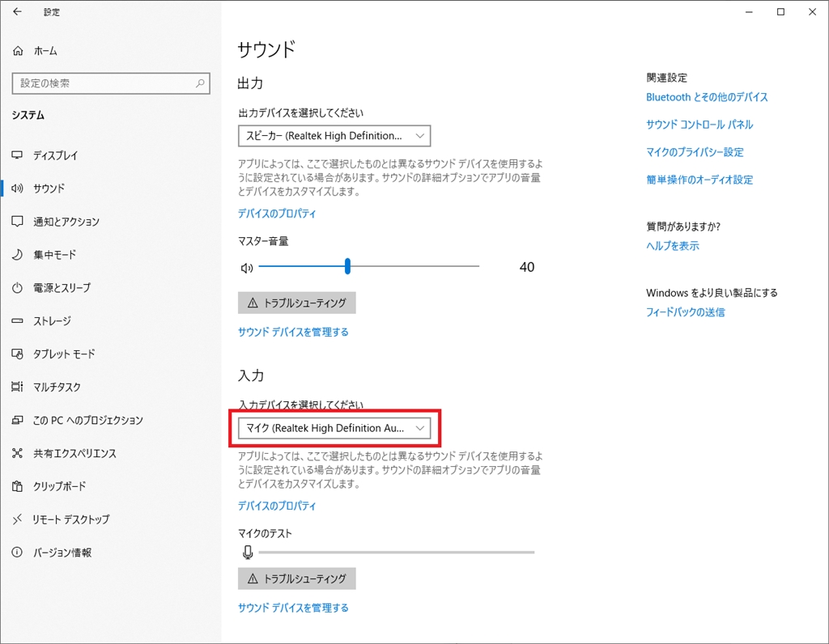
Task: Click the Clipboard (クリップボード) icon
Action: coord(18,486)
